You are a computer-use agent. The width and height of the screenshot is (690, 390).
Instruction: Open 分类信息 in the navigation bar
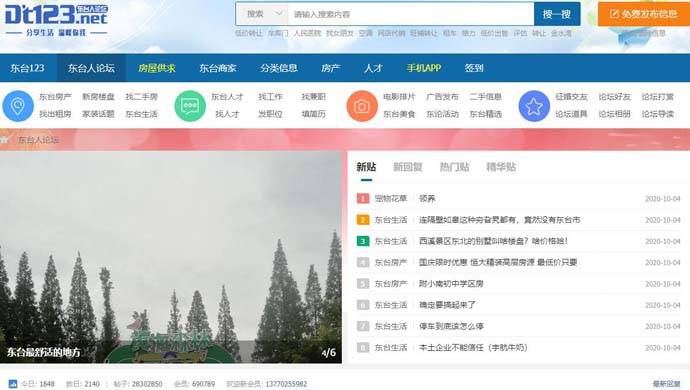click(279, 68)
